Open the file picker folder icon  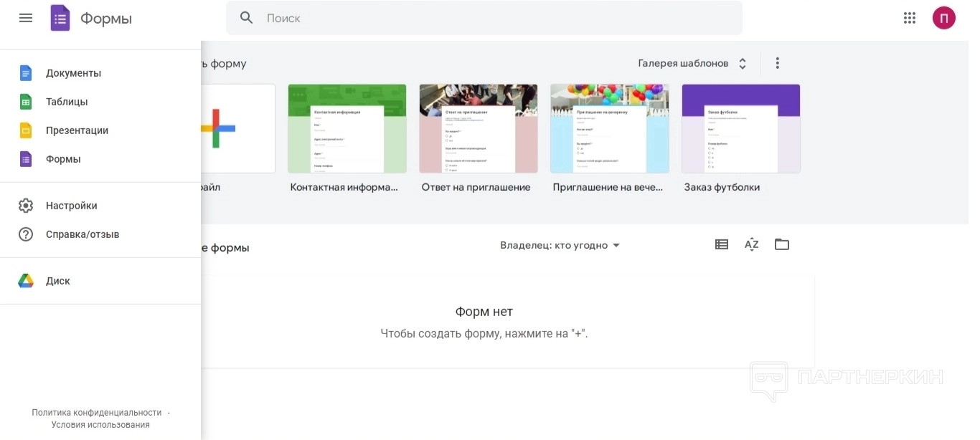coord(782,244)
